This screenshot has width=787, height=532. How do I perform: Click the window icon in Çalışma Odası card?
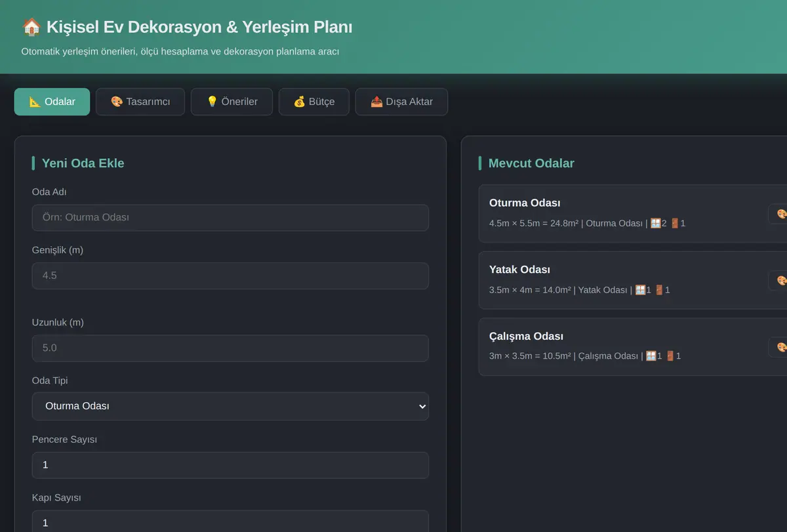[x=651, y=356]
